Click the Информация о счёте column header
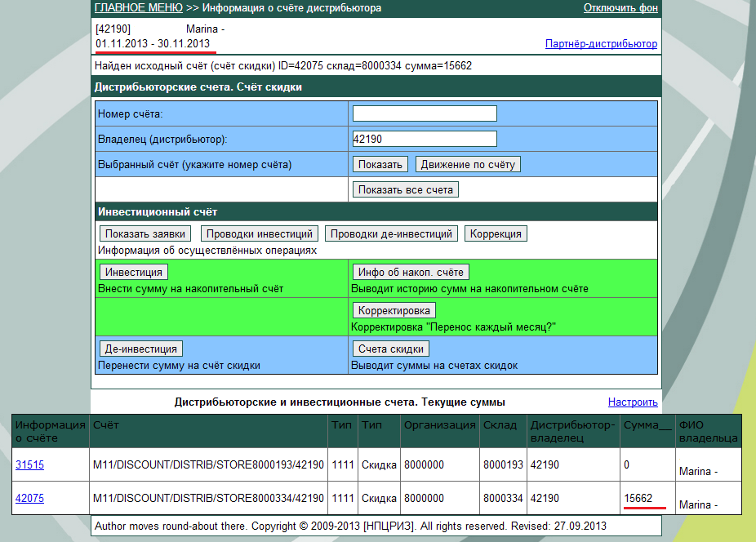This screenshot has width=756, height=542. tap(50, 431)
